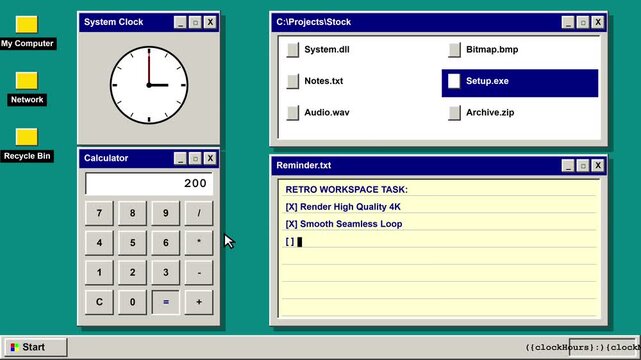Click the Start button on taskbar
The height and width of the screenshot is (360, 641).
tap(36, 347)
